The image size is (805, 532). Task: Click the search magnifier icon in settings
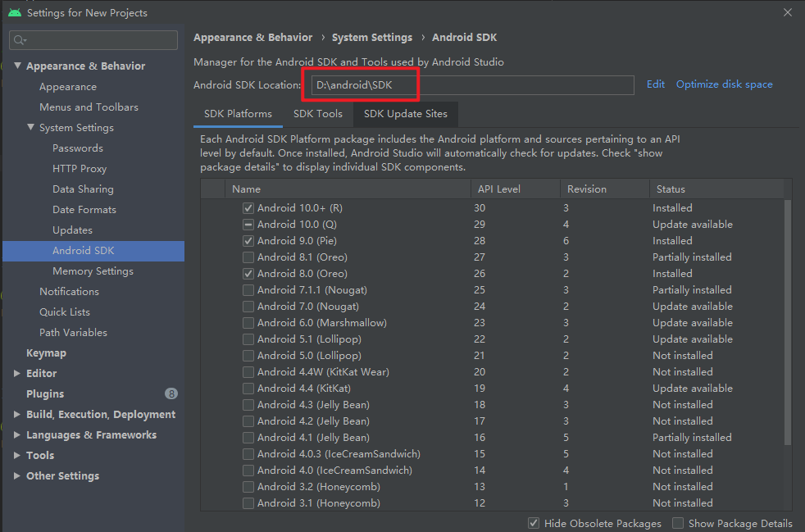20,40
